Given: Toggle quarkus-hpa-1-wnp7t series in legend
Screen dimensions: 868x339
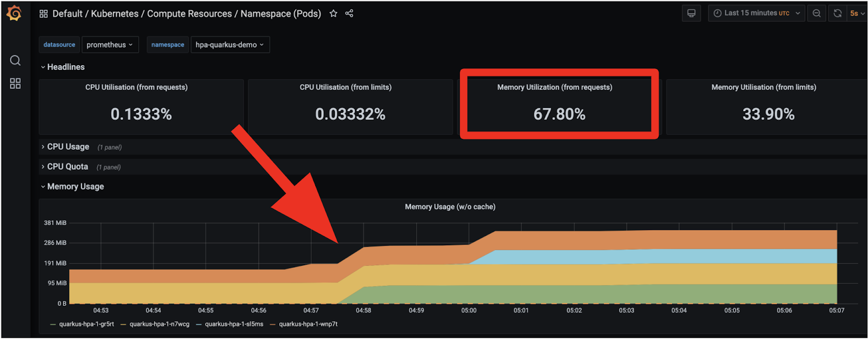Looking at the screenshot, I should pos(308,324).
